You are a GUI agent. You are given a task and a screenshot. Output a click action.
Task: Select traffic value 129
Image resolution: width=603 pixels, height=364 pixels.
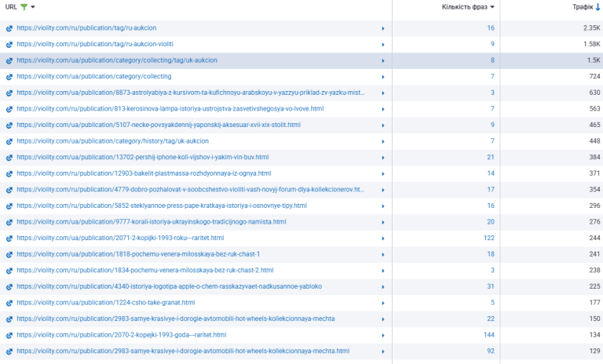[x=594, y=351]
